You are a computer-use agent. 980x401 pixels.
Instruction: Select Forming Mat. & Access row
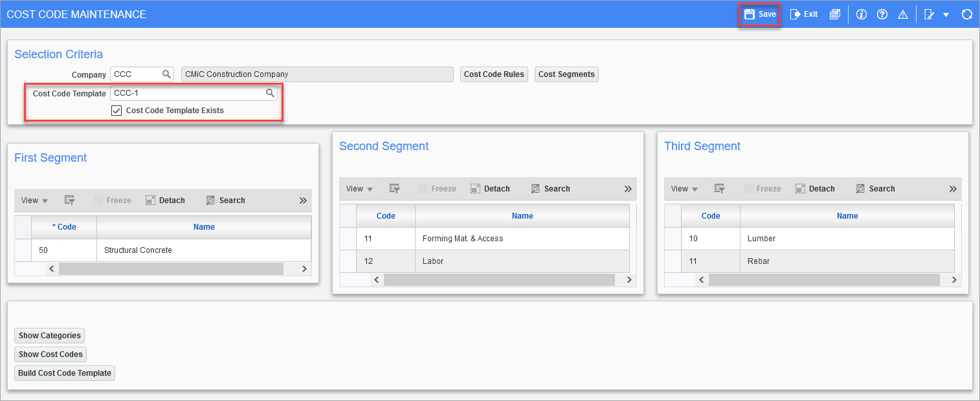click(x=484, y=239)
